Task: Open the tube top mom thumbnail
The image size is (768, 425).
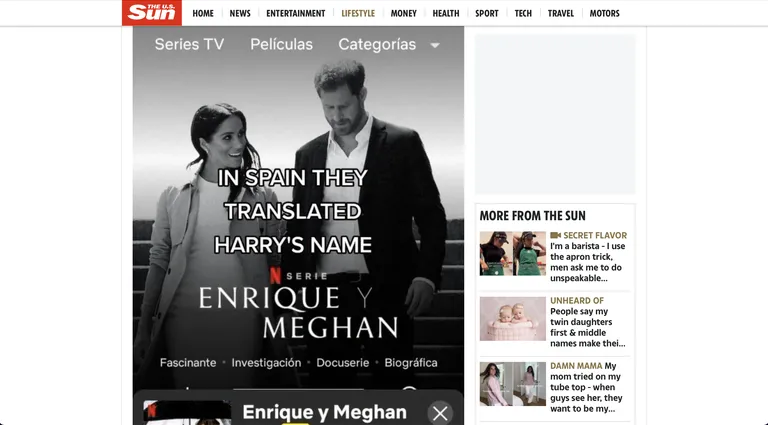Action: click(512, 384)
